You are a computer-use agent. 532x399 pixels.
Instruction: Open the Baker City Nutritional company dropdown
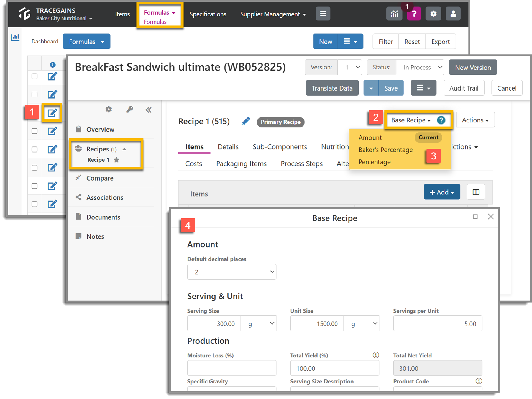tap(64, 19)
